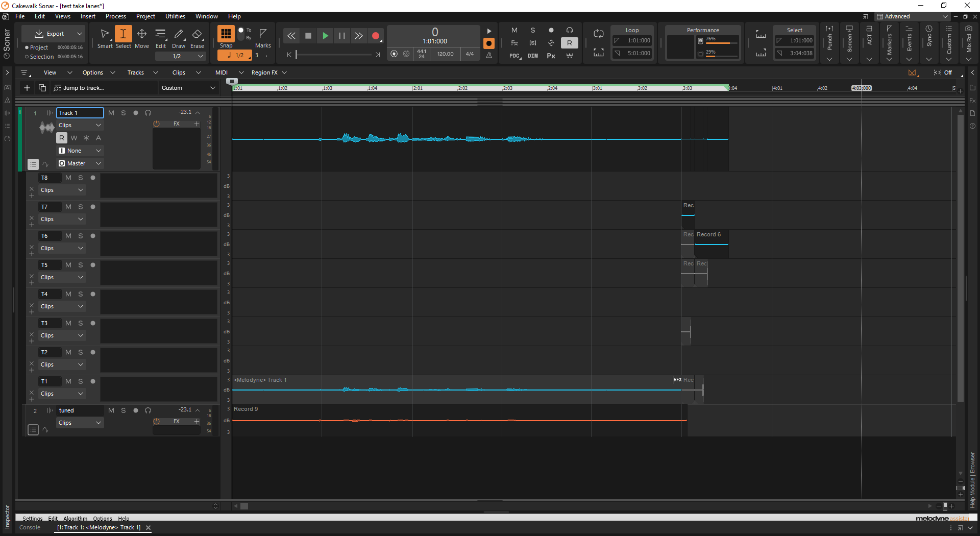Open the Utilities menu
The height and width of the screenshot is (536, 980).
pos(175,16)
